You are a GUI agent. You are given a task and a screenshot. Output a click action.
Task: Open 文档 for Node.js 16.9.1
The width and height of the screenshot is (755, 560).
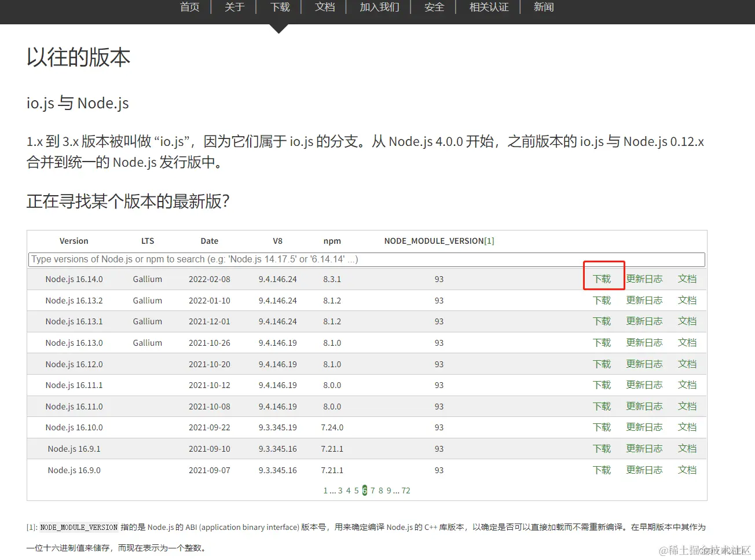coord(687,449)
